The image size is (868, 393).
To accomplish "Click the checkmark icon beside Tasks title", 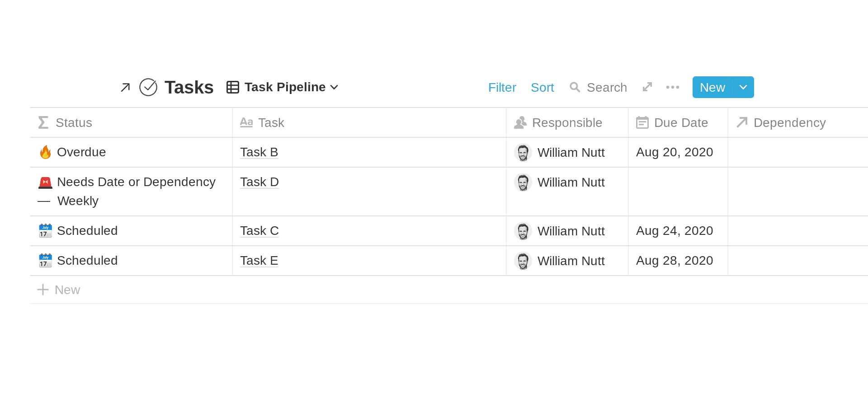I will [148, 86].
